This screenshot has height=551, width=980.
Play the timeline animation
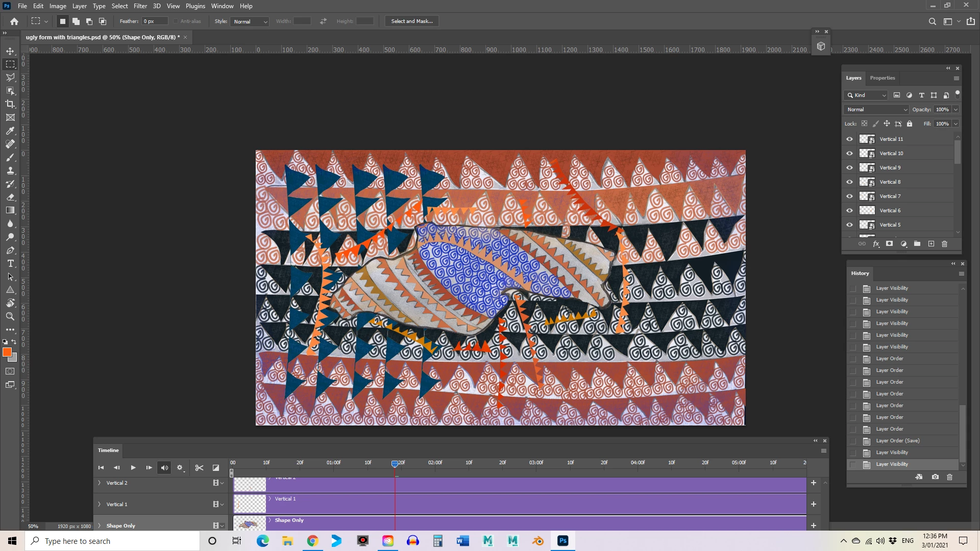pos(133,468)
